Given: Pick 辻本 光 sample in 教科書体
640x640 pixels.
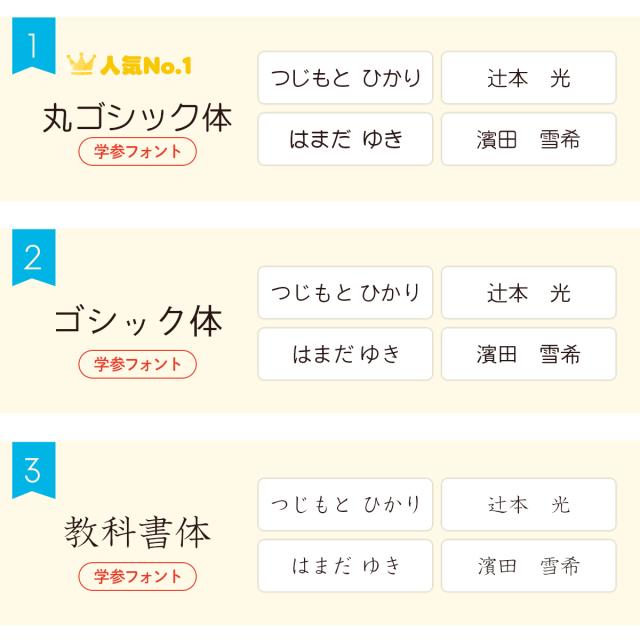Looking at the screenshot, I should click(528, 505).
